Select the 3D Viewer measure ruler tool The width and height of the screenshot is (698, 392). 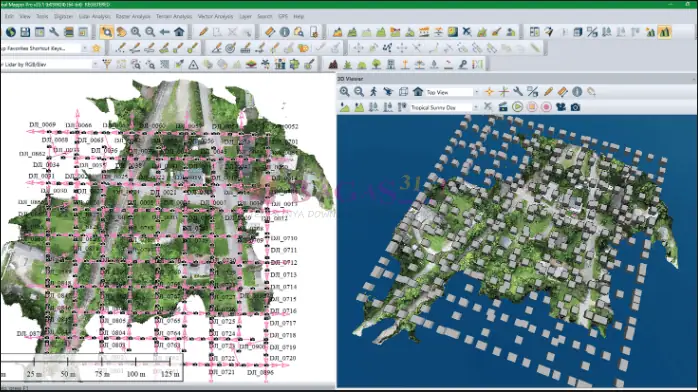[563, 92]
